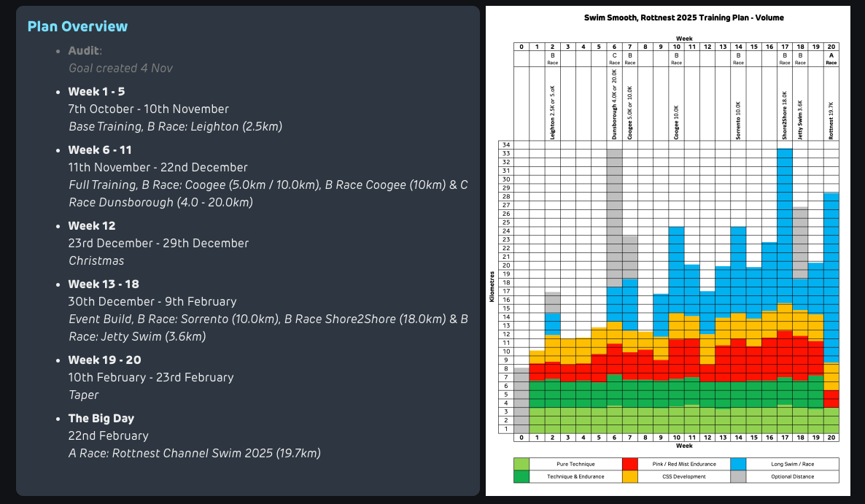
Task: Select '30th December - 9th February' date range
Action: 152,302
